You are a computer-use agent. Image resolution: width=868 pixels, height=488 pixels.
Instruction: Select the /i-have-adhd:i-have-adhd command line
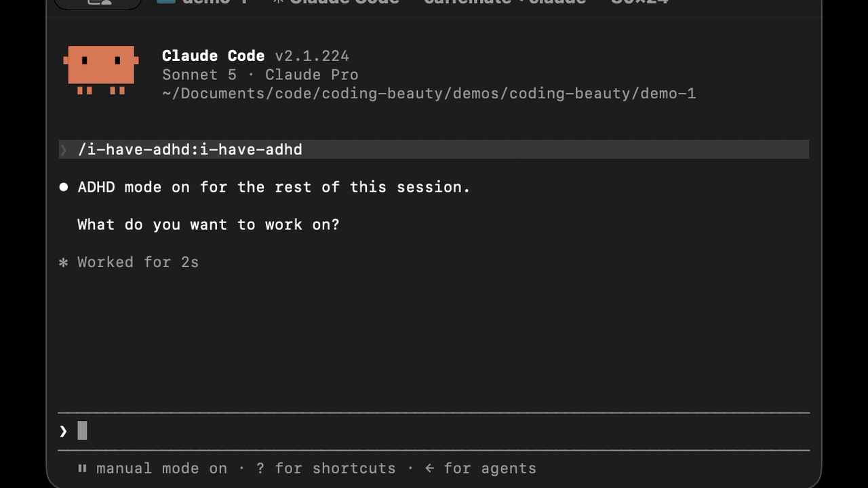pyautogui.click(x=434, y=150)
